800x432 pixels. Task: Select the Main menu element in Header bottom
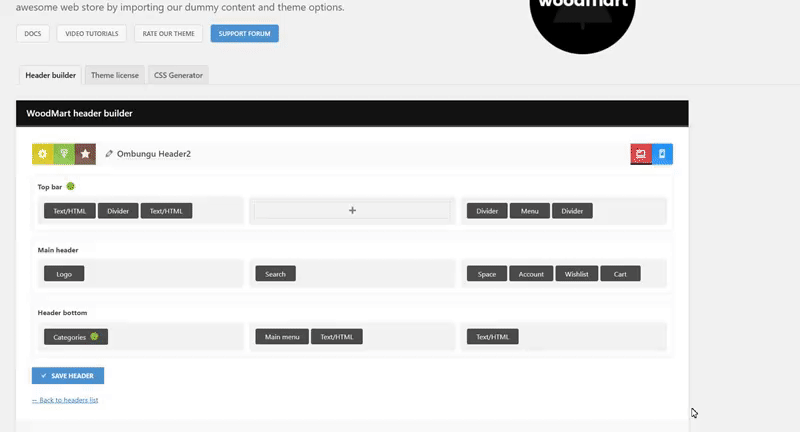[x=282, y=337]
